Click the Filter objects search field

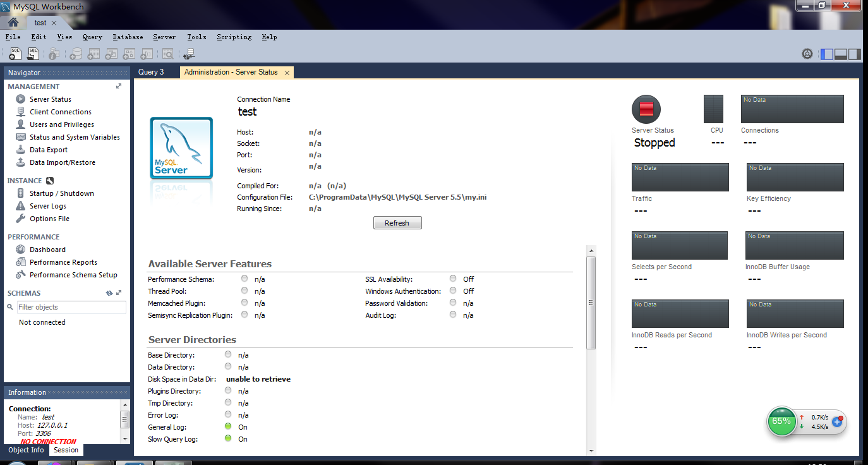71,307
